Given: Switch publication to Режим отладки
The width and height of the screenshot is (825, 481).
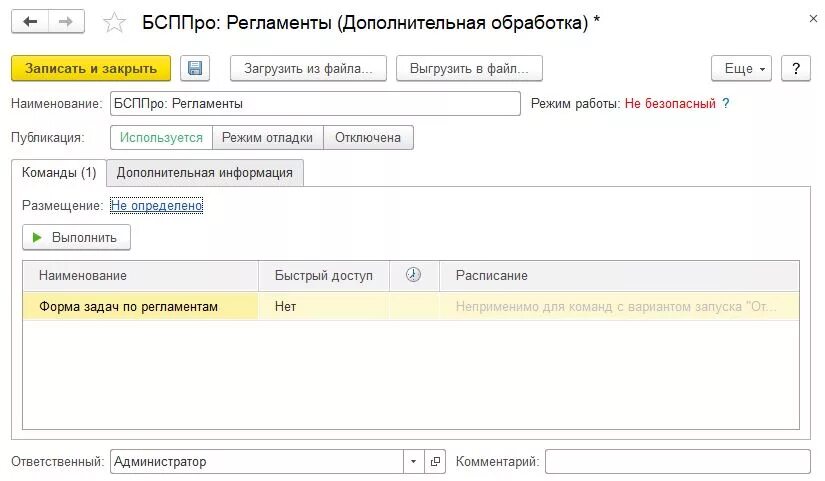Looking at the screenshot, I should coord(267,138).
